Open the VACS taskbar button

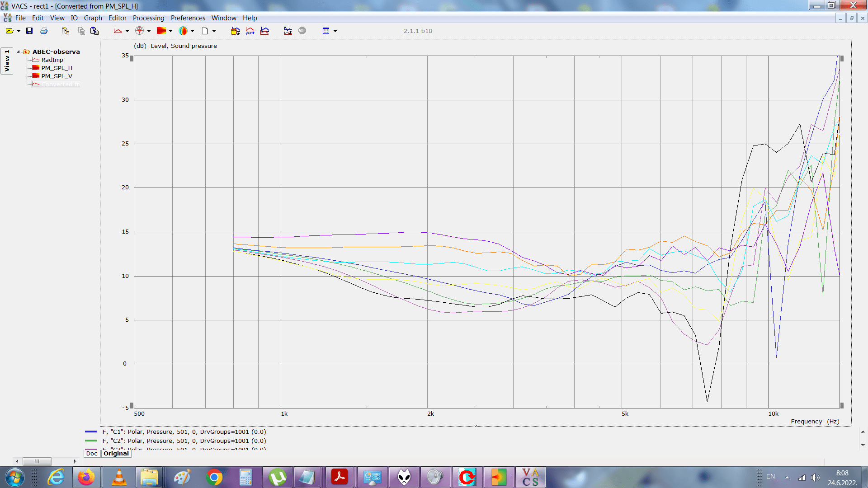530,477
